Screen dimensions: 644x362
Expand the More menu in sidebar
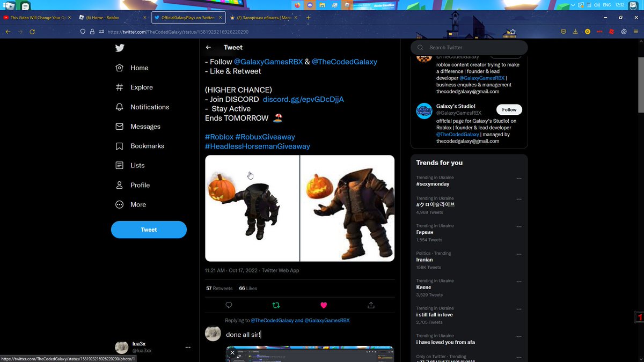click(x=130, y=204)
